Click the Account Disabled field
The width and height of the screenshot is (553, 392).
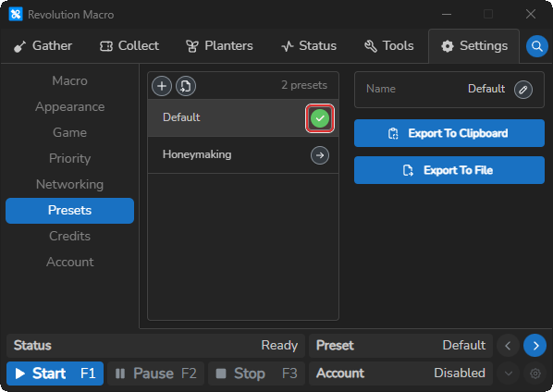tap(400, 374)
